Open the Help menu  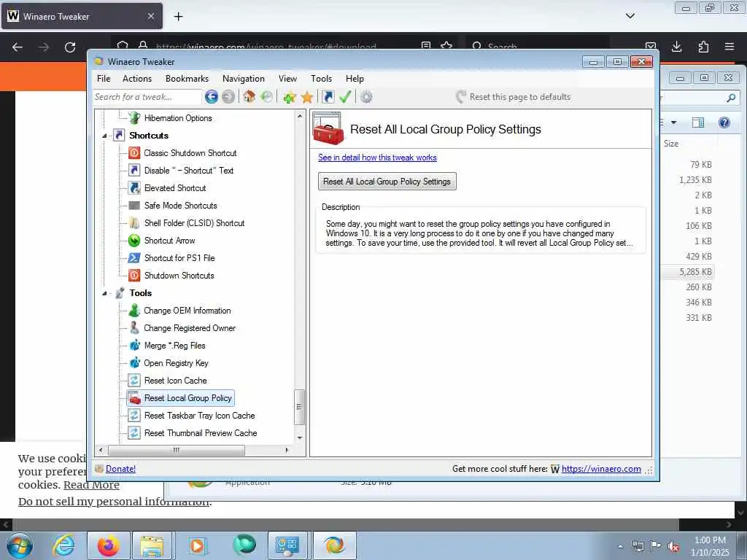click(x=355, y=79)
